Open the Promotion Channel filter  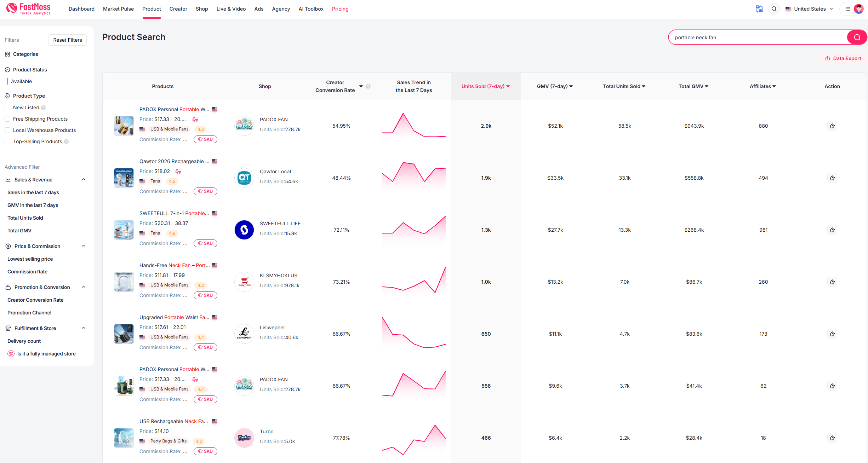(29, 313)
